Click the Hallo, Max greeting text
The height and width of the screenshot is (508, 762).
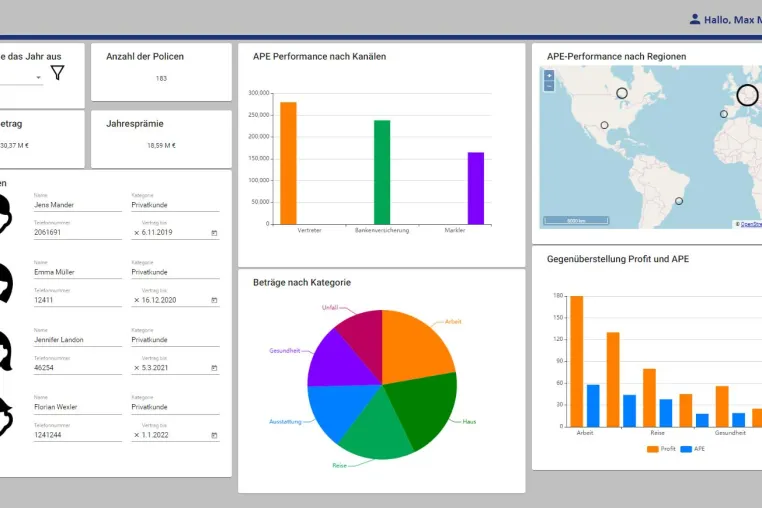(733, 20)
